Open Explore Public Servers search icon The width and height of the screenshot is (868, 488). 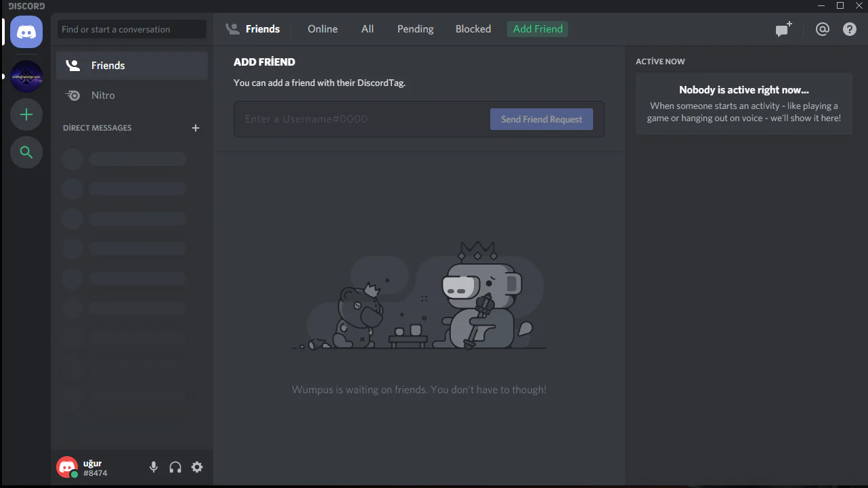(x=26, y=152)
